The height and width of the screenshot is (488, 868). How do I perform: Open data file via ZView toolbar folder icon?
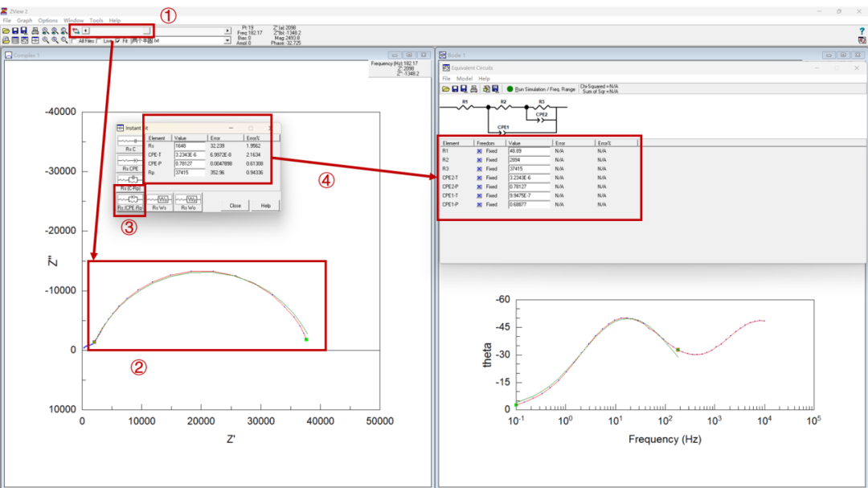coord(6,31)
